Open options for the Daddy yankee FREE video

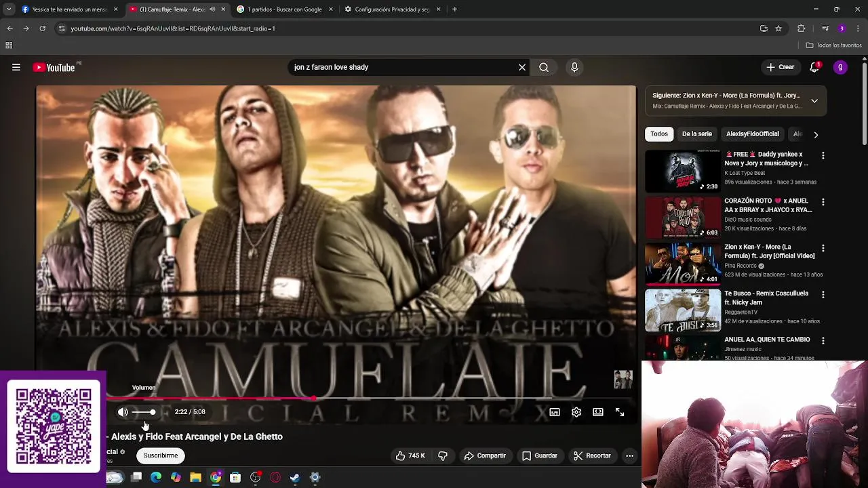[823, 156]
